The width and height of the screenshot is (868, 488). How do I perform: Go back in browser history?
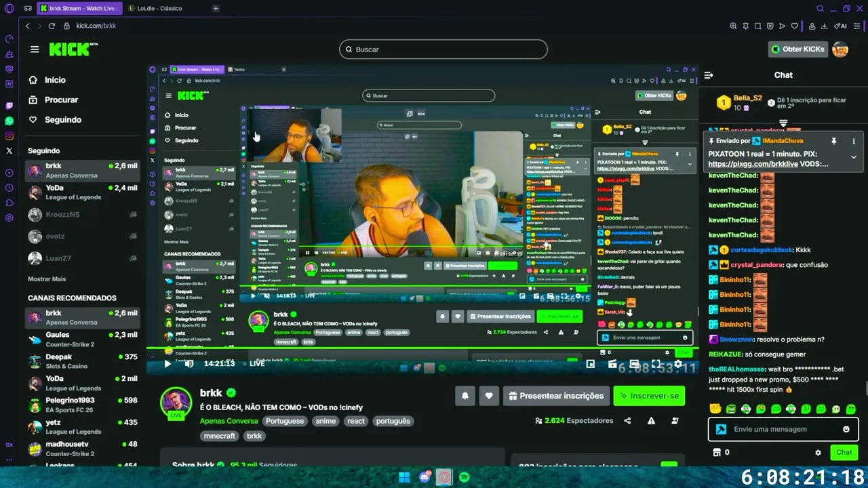coord(27,26)
